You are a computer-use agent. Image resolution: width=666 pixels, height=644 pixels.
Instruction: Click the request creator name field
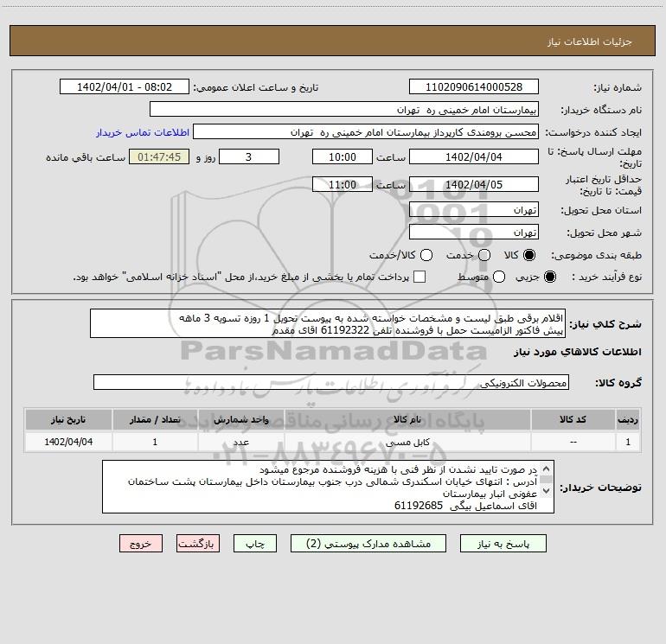click(x=366, y=131)
